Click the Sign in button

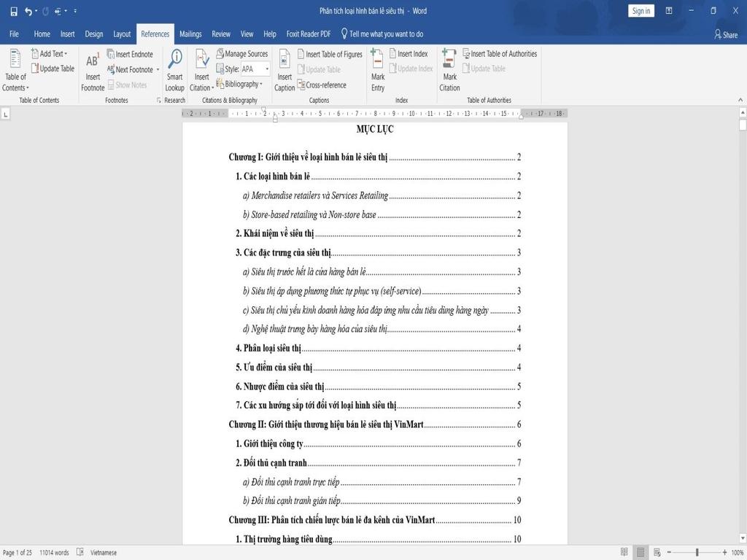(x=640, y=11)
